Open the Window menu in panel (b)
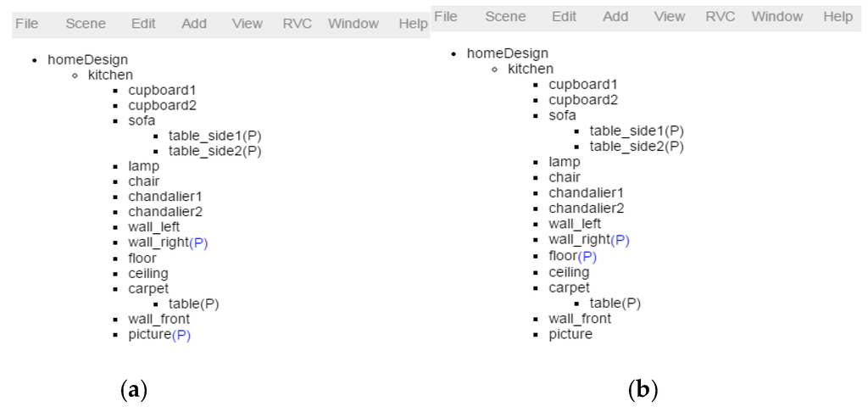868x412 pixels. point(776,17)
